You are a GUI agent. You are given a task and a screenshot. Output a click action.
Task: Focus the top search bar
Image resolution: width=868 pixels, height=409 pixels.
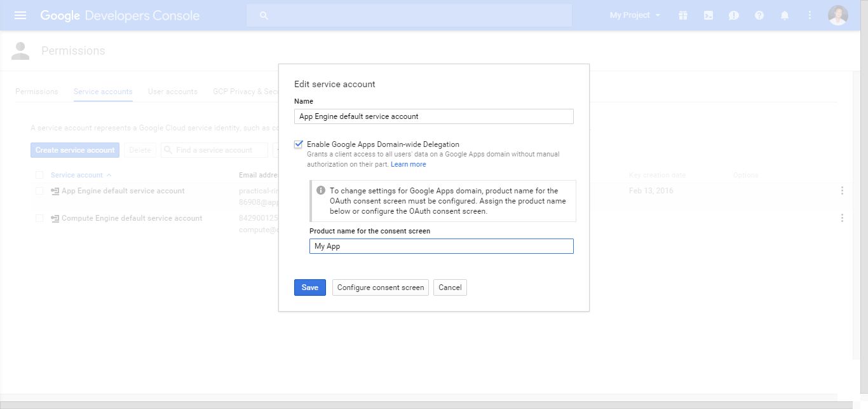point(409,15)
